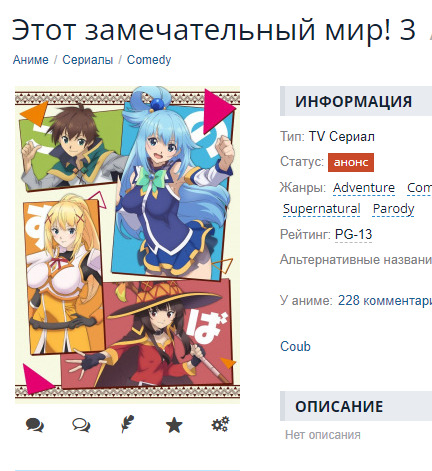
Task: Go to the Аниме breadcrumb
Action: click(x=31, y=60)
